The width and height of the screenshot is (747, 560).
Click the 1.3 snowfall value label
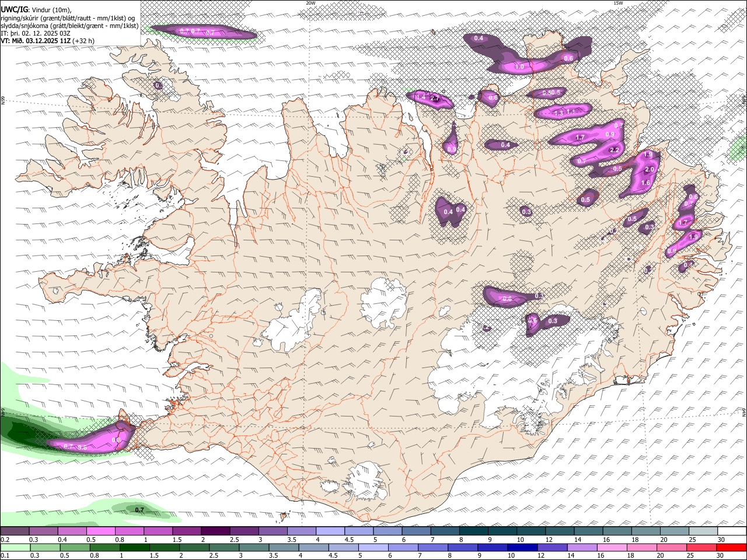click(558, 113)
